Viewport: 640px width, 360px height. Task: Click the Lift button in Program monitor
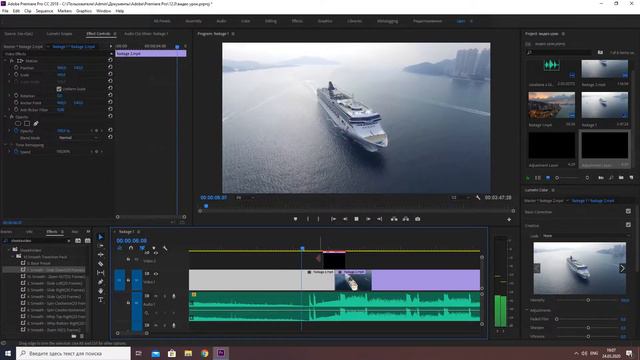click(x=394, y=219)
